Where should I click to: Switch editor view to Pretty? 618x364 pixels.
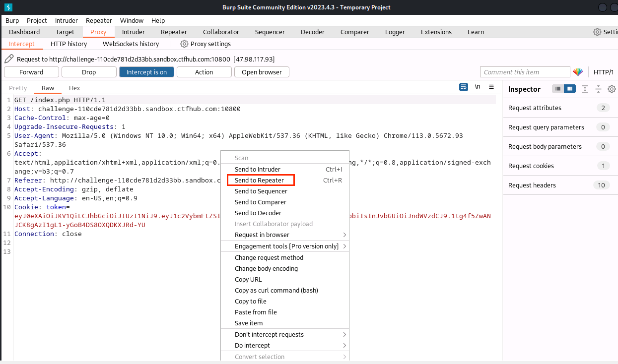click(18, 88)
